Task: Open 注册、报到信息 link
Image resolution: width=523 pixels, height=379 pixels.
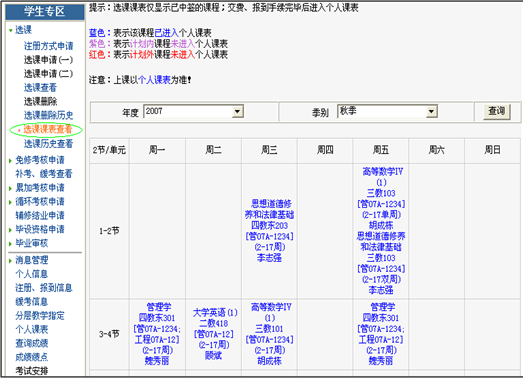Action: (x=44, y=288)
